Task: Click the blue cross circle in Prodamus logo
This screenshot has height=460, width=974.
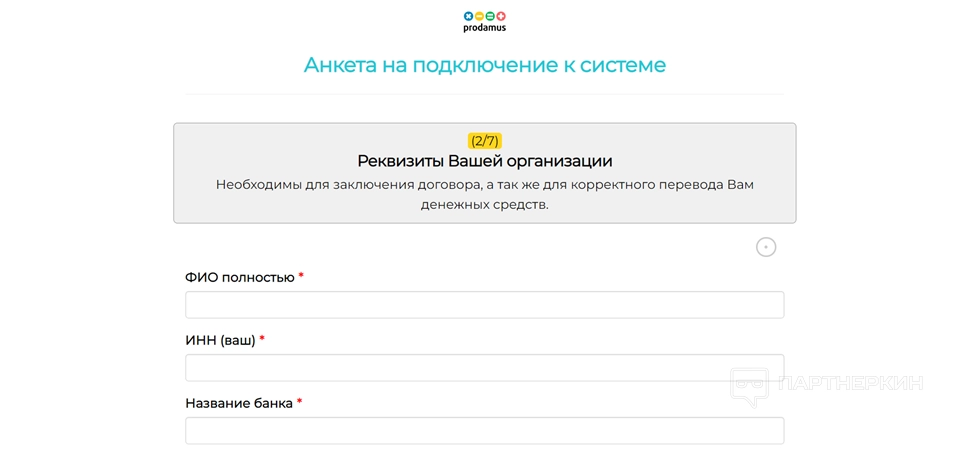Action: [x=468, y=16]
